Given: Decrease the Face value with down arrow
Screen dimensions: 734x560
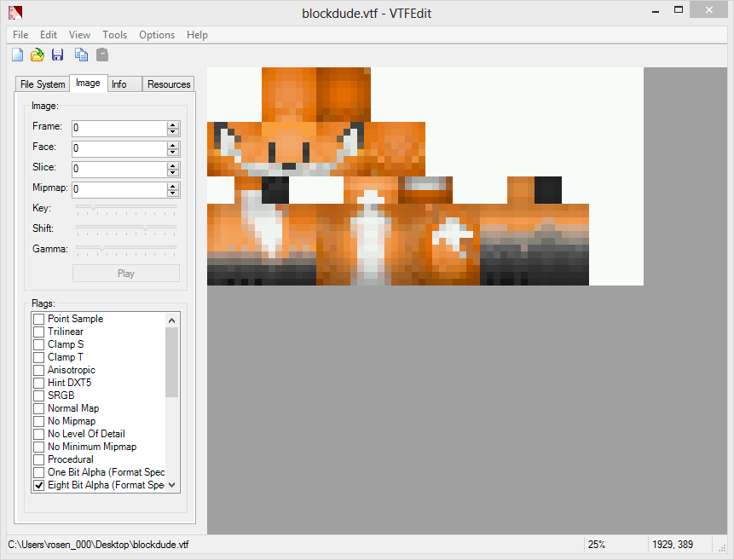Looking at the screenshot, I should 173,153.
